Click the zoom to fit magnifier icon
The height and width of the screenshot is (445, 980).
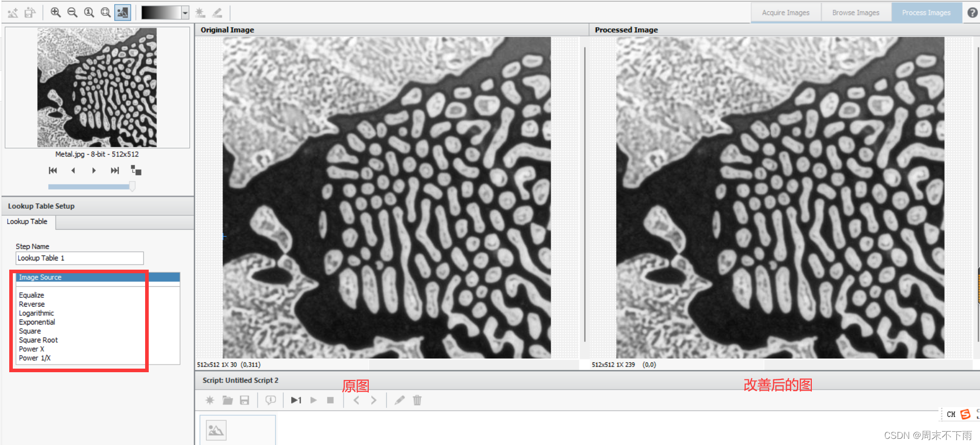pos(106,12)
